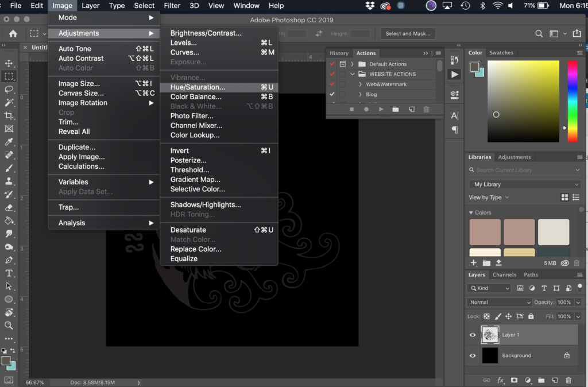Viewport: 588px width, 387px height.
Task: Collapse the Colors section triangle
Action: [471, 212]
